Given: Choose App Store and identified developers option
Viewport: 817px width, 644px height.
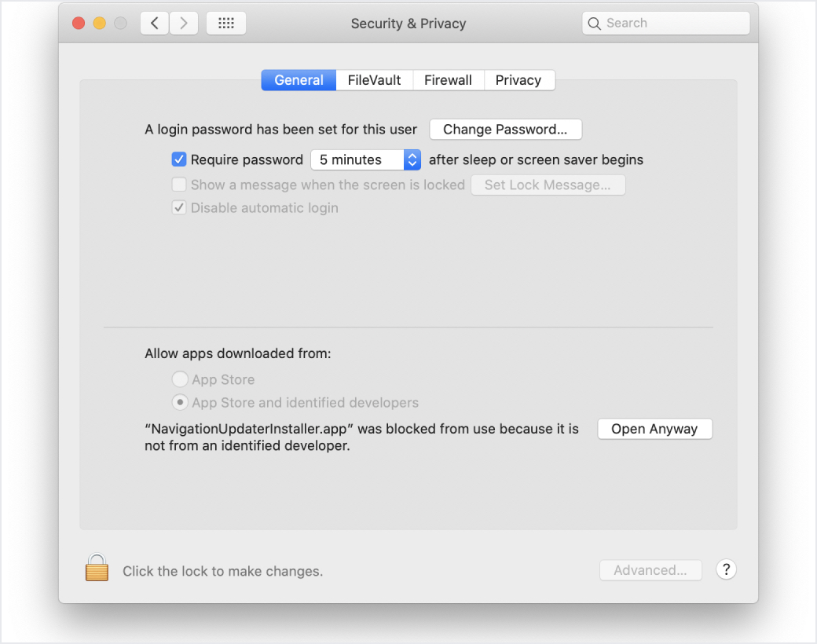Looking at the screenshot, I should coord(180,403).
